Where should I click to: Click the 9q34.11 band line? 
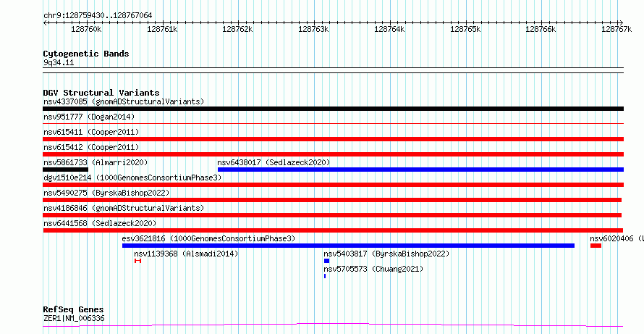click(x=333, y=70)
